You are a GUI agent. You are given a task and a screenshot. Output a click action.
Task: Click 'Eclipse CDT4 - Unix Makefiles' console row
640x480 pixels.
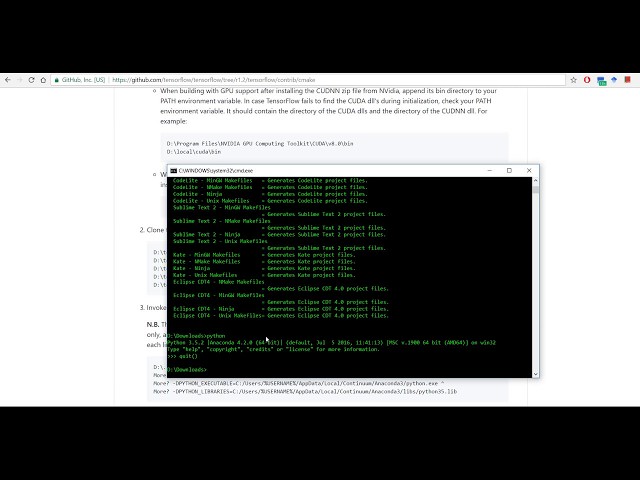click(x=281, y=316)
